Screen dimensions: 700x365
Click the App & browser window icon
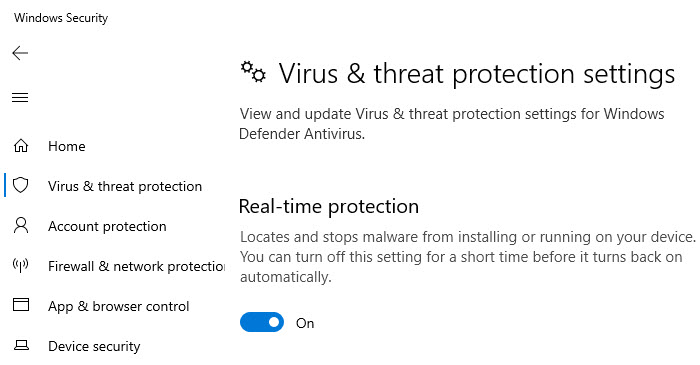(x=21, y=305)
